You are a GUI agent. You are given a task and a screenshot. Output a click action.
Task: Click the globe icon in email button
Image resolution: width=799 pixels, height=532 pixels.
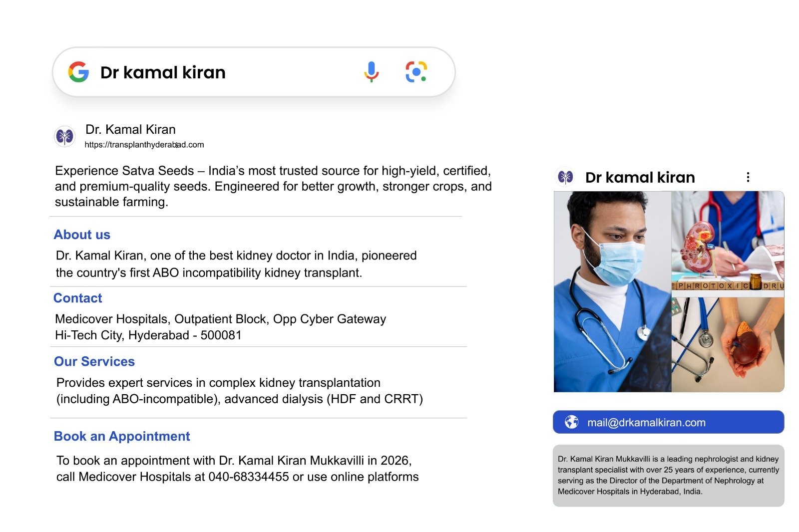tap(571, 422)
